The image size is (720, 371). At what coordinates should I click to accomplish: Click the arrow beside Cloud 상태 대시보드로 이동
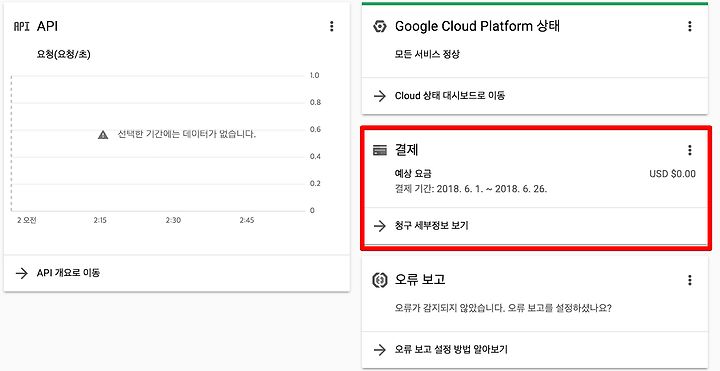click(x=379, y=96)
